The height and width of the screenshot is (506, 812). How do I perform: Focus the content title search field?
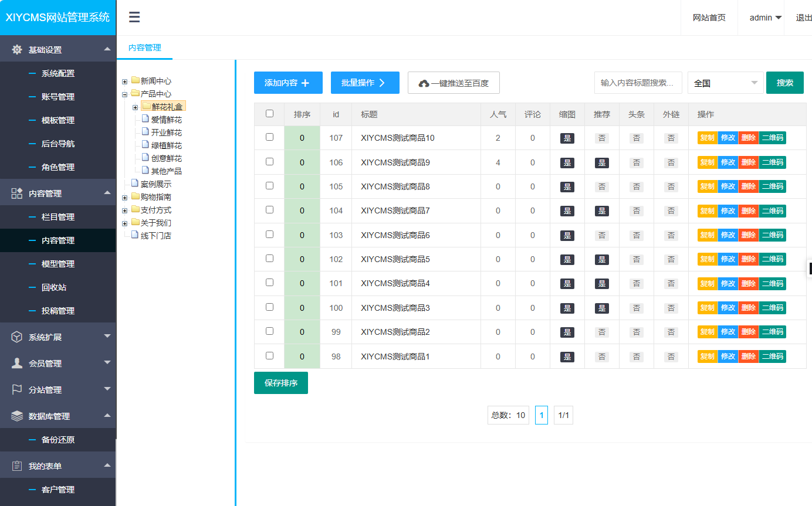pyautogui.click(x=638, y=83)
